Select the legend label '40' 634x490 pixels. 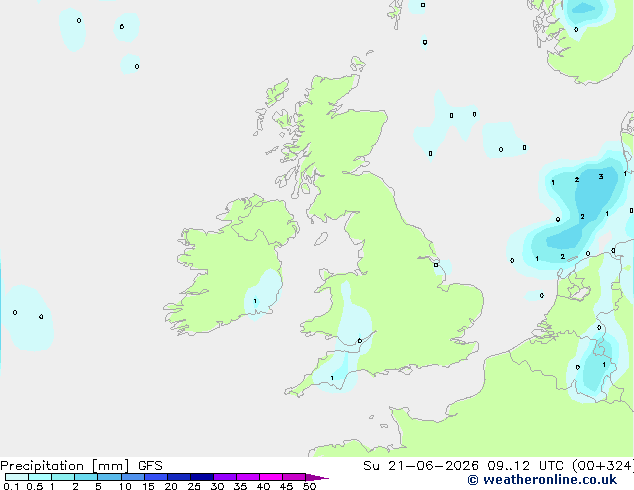click(x=263, y=486)
